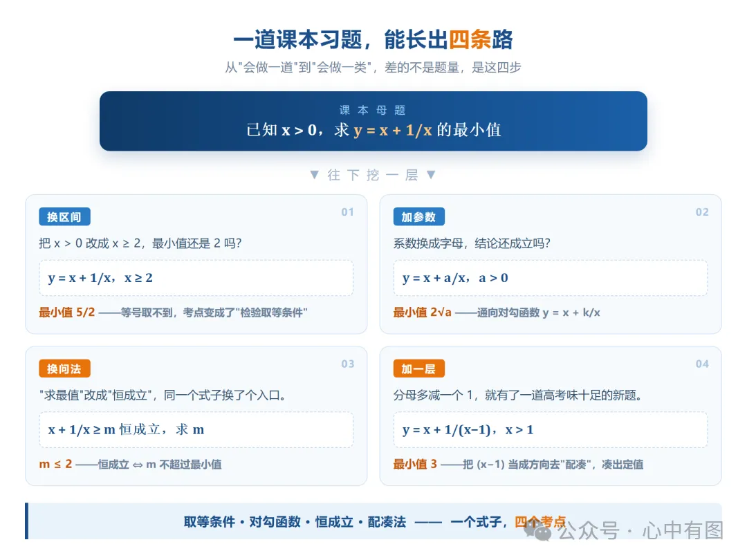
Task: Click the question 系数换成字母，结论还成立吗?
Action: pyautogui.click(x=472, y=243)
